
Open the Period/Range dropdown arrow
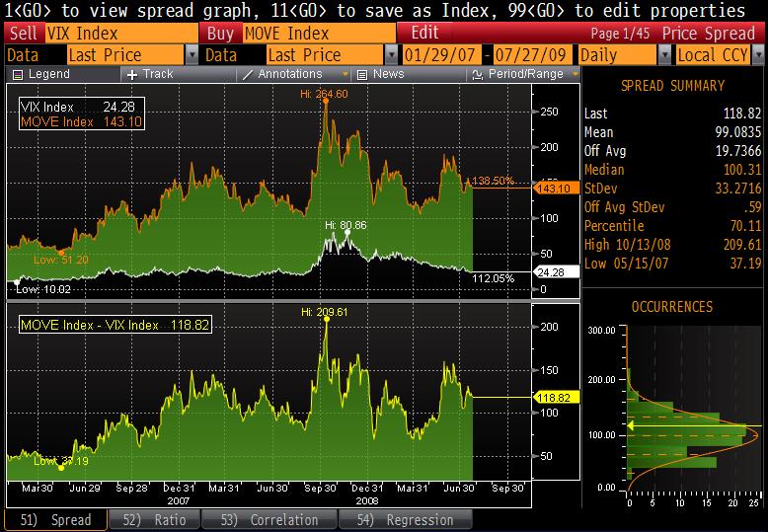[x=576, y=74]
